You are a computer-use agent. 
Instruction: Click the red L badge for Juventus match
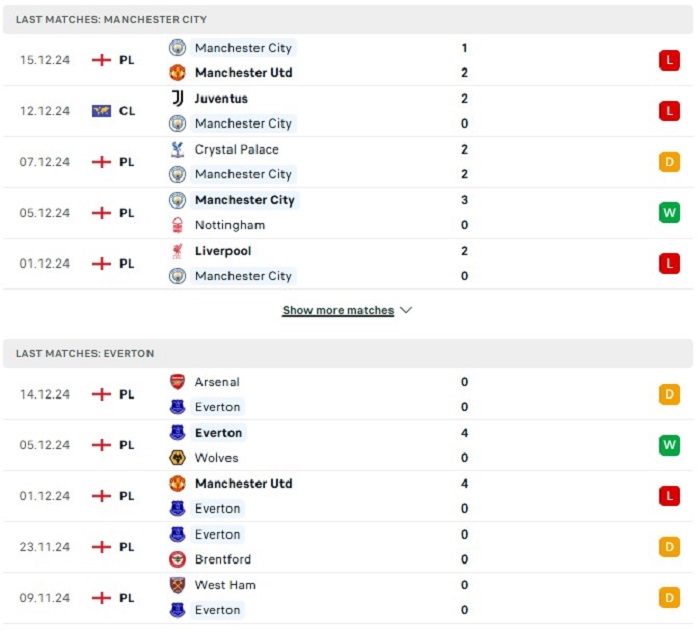click(669, 111)
